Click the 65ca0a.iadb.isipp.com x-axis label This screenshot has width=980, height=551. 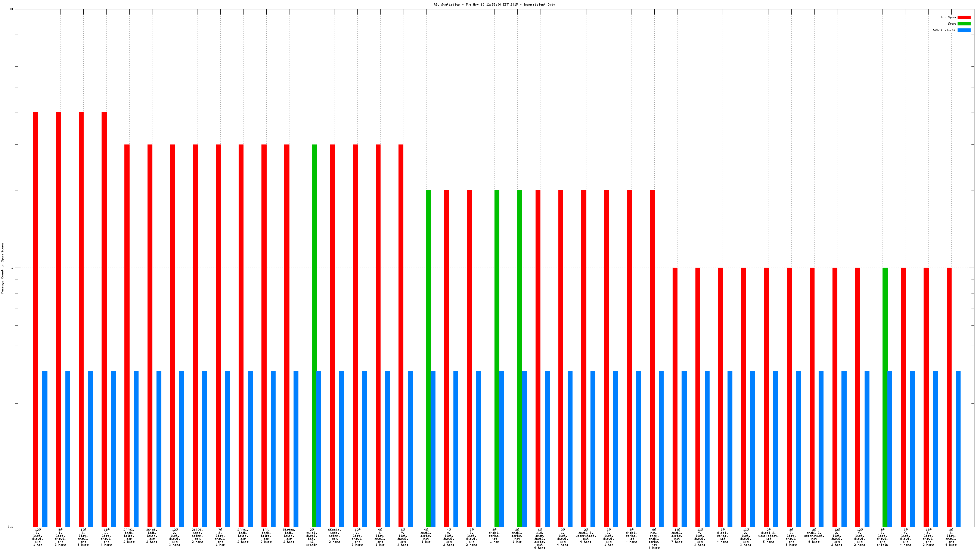(334, 535)
